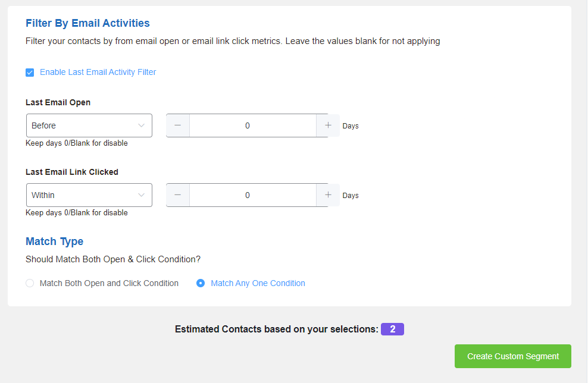Screen dimensions: 588x383
Task: Click the Match Any One Condition label text
Action: pos(258,283)
